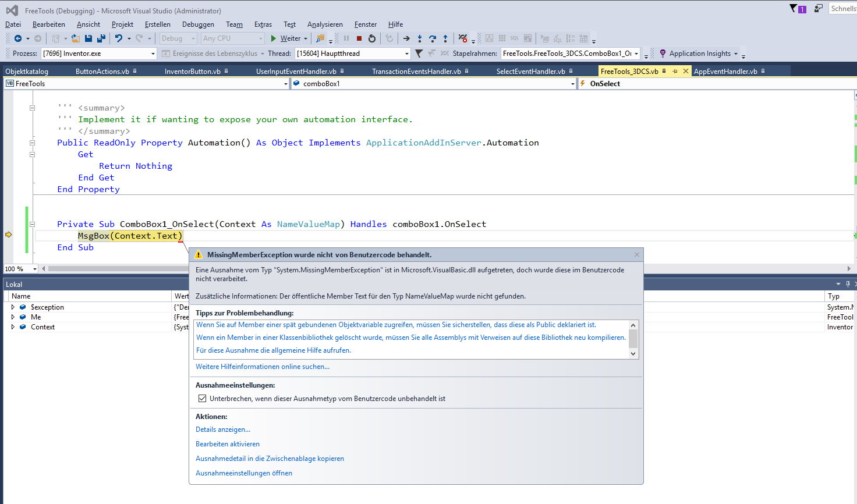Click the red Stop Debugging square
The image size is (857, 504).
tap(359, 38)
